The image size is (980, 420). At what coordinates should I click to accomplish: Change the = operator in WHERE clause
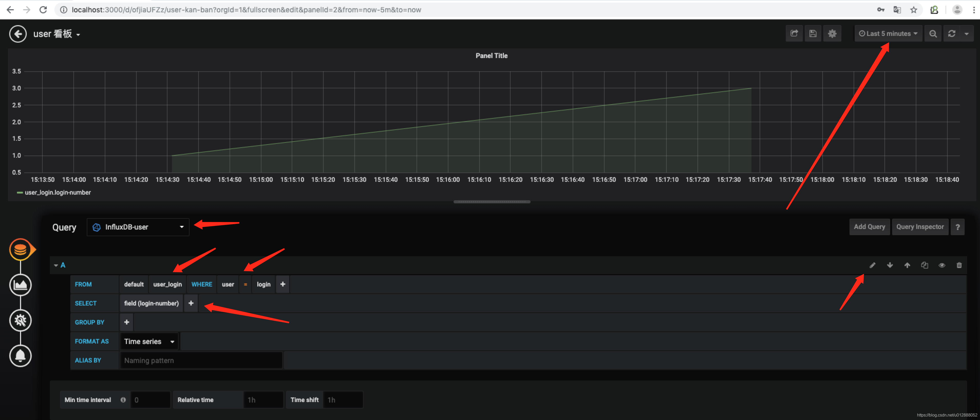click(x=245, y=284)
